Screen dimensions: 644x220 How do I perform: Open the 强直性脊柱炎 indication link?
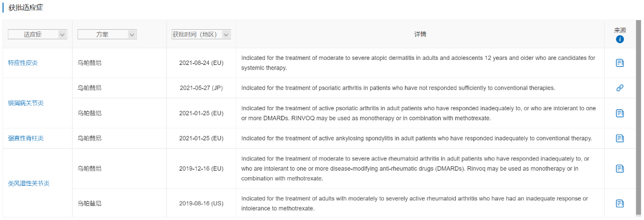click(x=26, y=138)
